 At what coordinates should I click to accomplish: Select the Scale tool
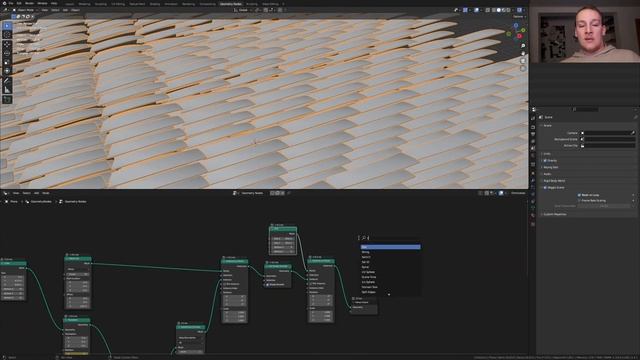7,62
